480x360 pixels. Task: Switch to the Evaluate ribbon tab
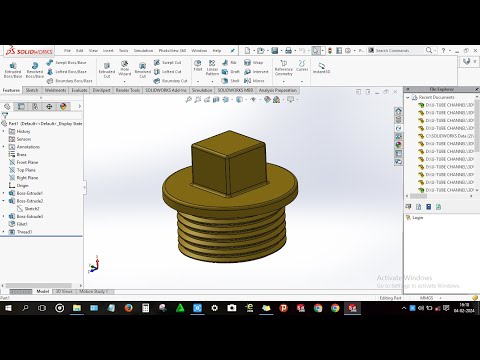click(x=79, y=90)
